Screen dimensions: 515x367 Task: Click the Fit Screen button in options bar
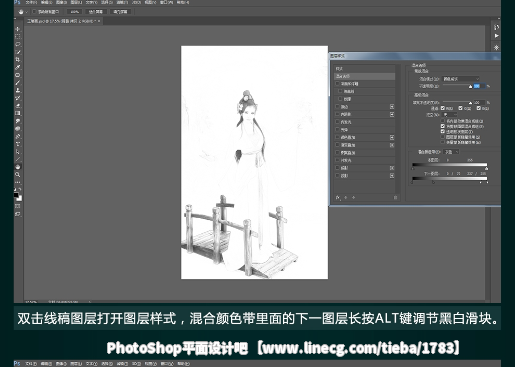96,12
